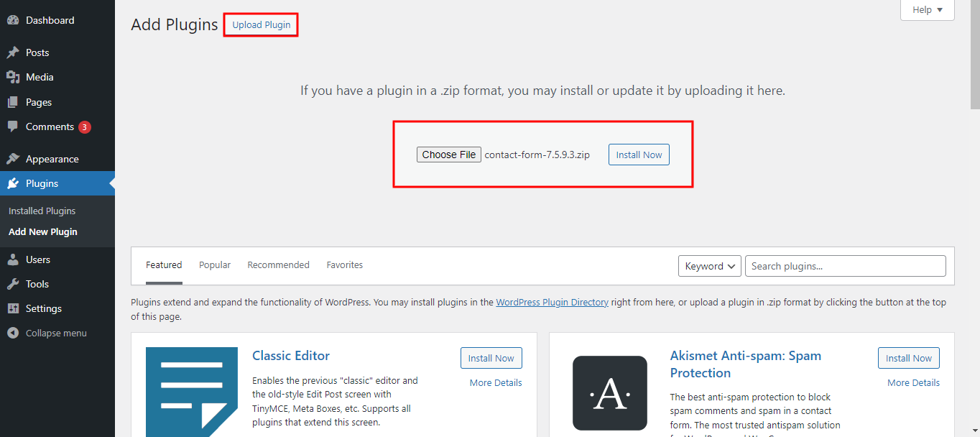This screenshot has height=437, width=980.
Task: Click the Tools wrench icon
Action: [x=13, y=284]
